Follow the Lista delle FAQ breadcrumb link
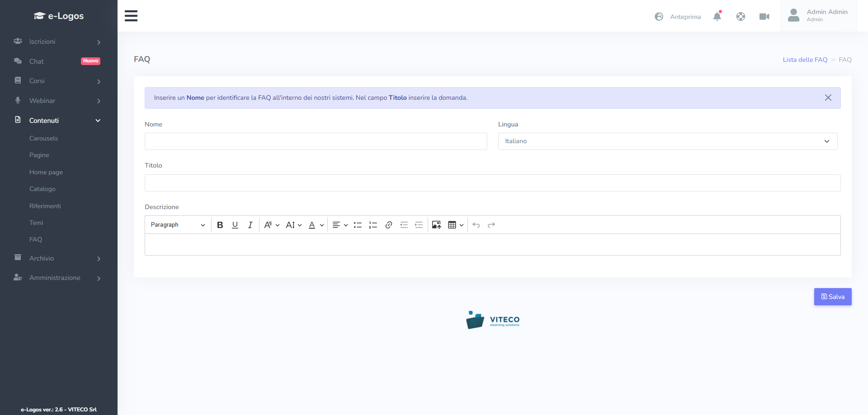 [805, 60]
